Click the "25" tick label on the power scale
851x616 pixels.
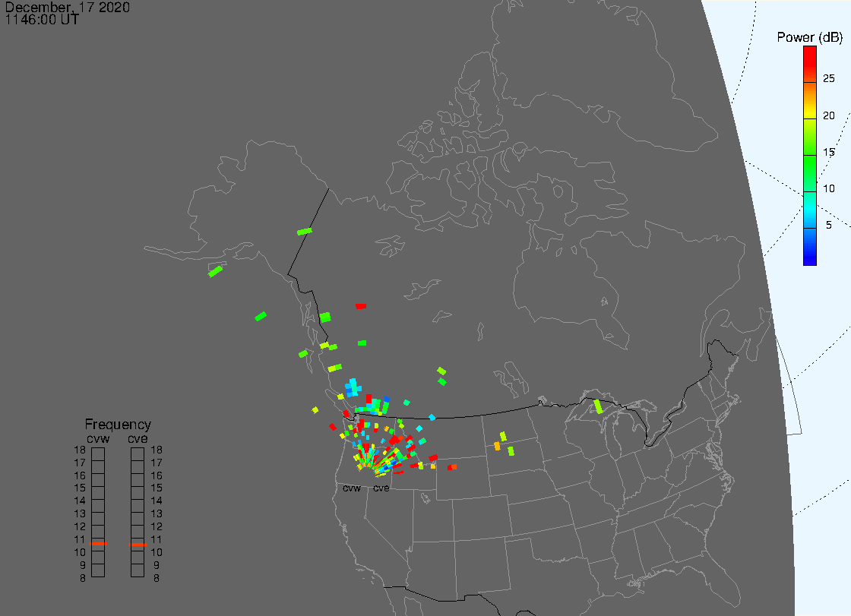[828, 79]
